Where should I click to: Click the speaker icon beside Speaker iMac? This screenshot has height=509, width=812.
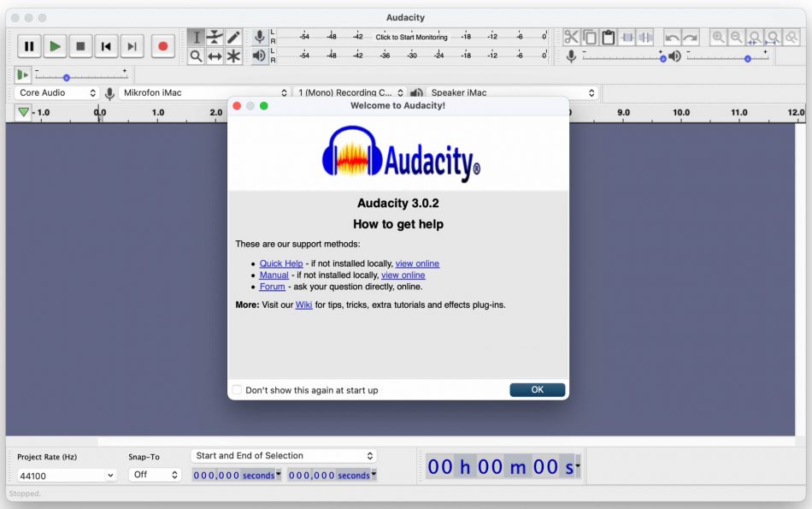[x=416, y=93]
